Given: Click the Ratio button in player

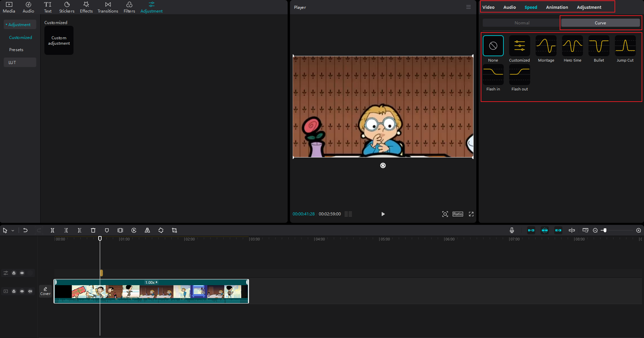Looking at the screenshot, I should 457,214.
